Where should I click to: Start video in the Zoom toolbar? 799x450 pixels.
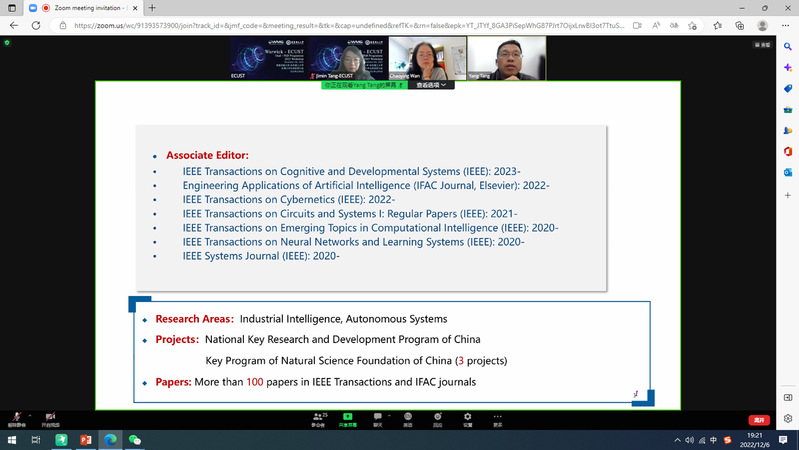click(50, 419)
